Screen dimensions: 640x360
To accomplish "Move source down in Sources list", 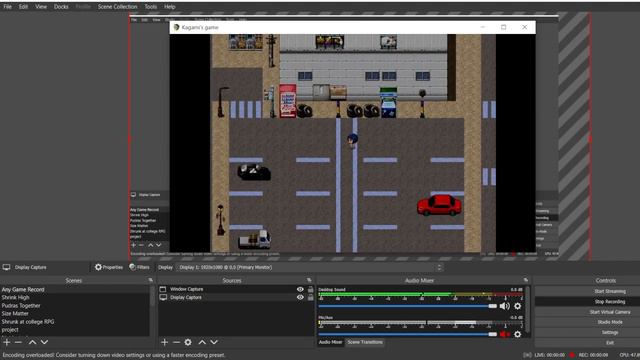I will (x=214, y=342).
